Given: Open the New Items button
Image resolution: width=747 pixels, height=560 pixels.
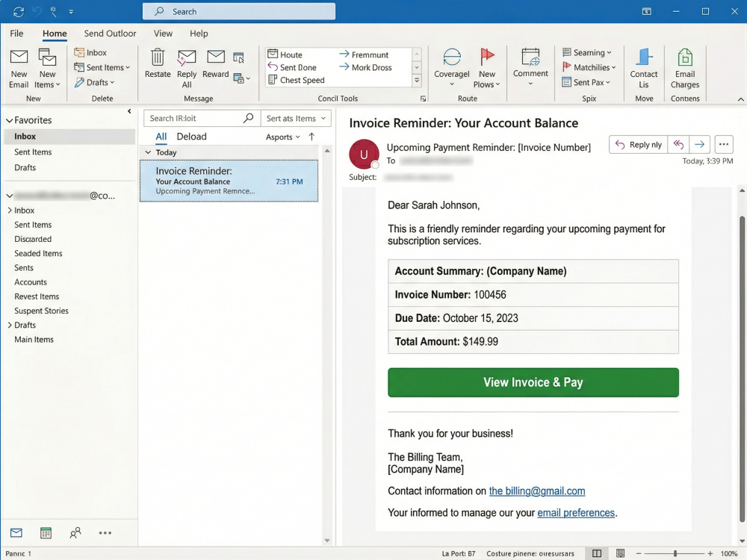Looking at the screenshot, I should coord(47,69).
